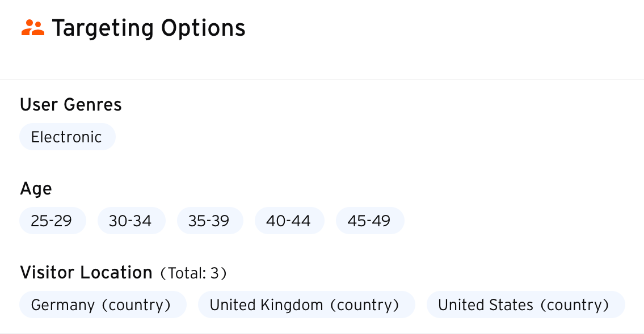This screenshot has width=644, height=334.
Task: Click "(country)" label in United States chip
Action: click(x=574, y=305)
